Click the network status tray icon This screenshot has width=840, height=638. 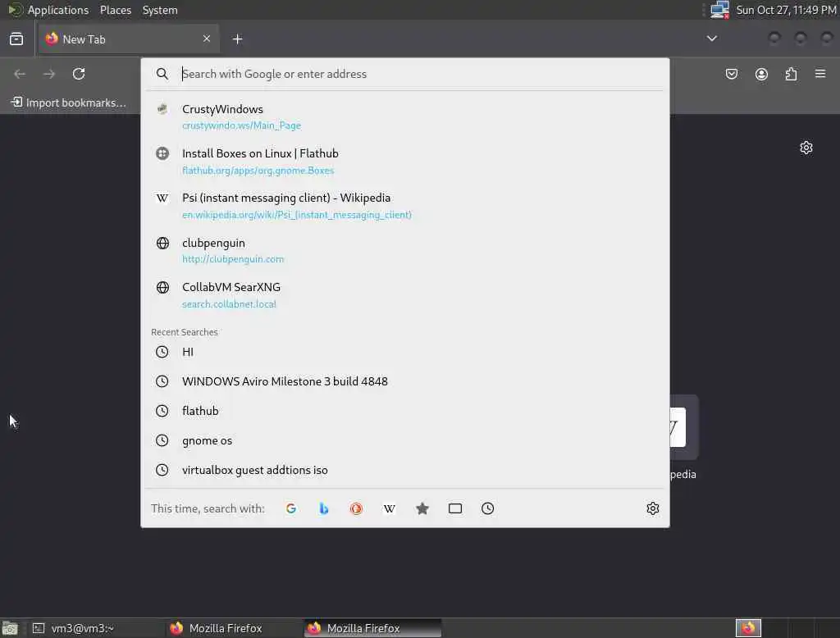pyautogui.click(x=719, y=10)
